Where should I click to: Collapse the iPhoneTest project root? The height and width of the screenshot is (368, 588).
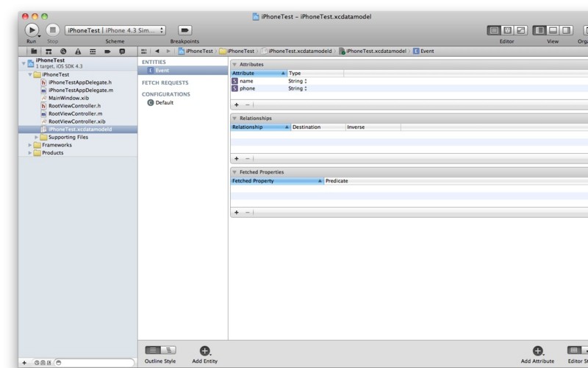(24, 63)
